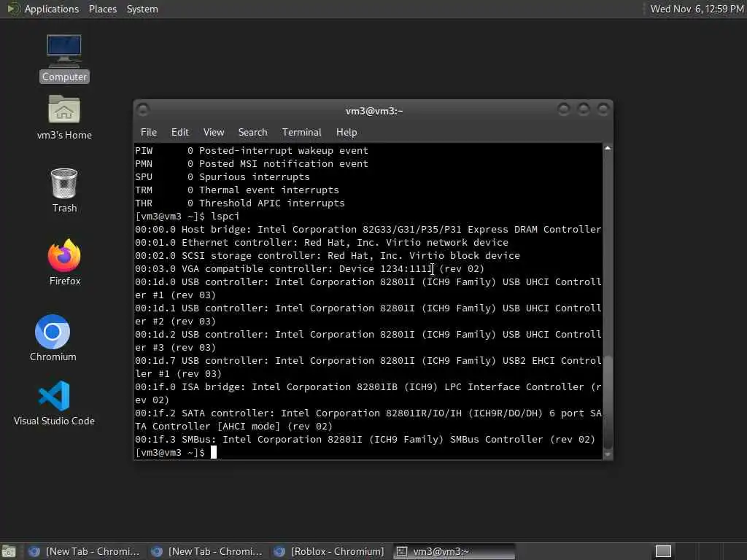Close the vm3@vm3 terminal window
Screen dimensions: 747x560
(603, 110)
